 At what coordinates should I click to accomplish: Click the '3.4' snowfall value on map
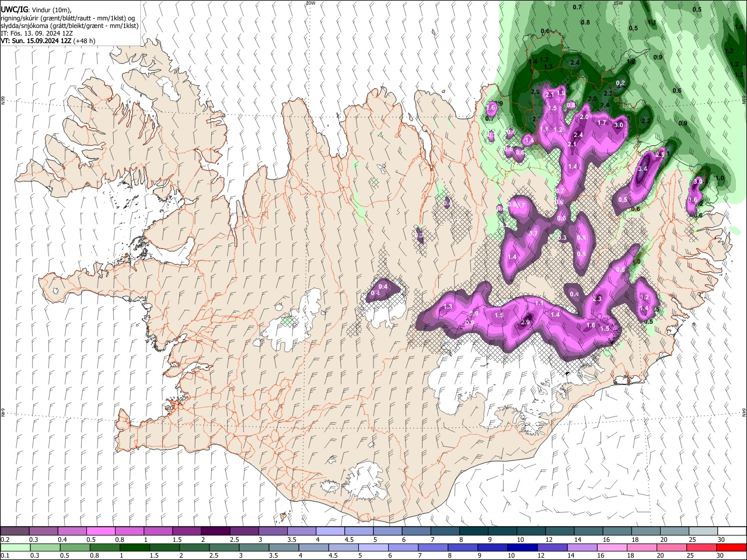coord(643,169)
